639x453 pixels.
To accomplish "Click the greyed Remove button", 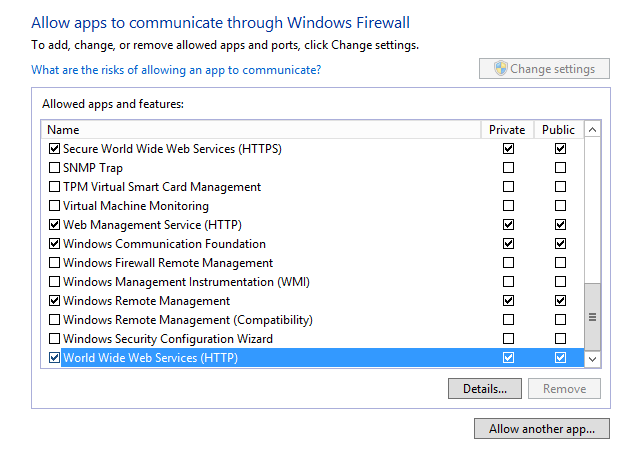I will [564, 389].
